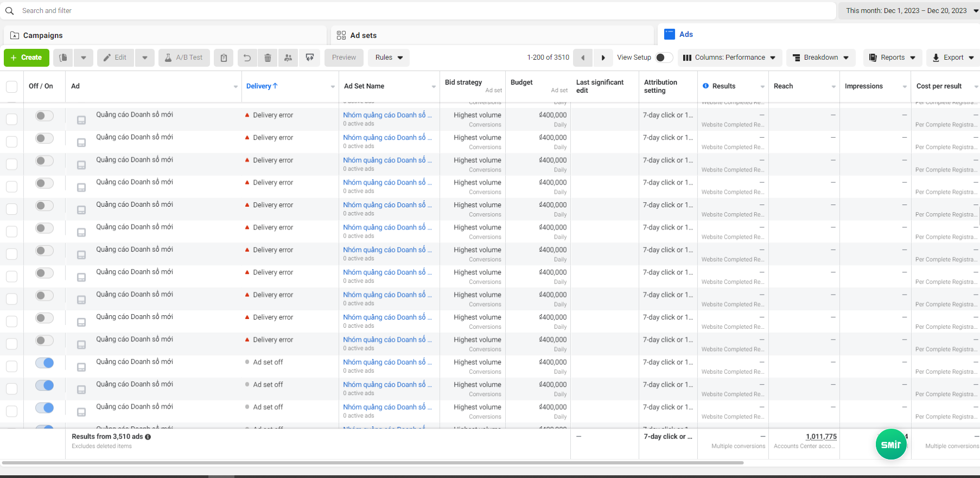Screen dimensions: 980x478
Task: Open the Impressions column menu arrow
Action: click(x=905, y=87)
